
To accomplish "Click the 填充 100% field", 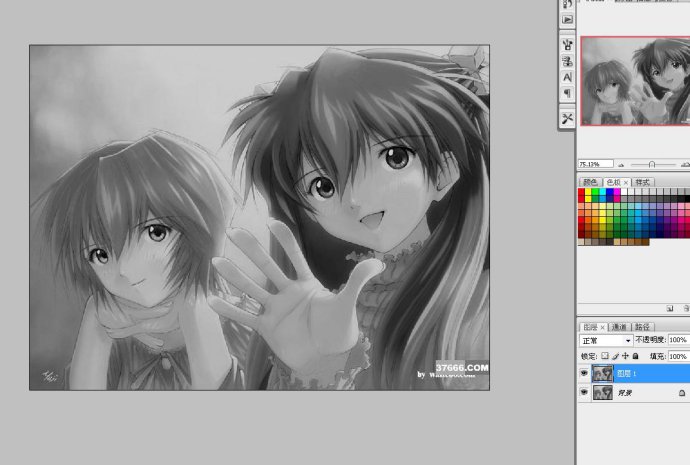I will click(679, 356).
